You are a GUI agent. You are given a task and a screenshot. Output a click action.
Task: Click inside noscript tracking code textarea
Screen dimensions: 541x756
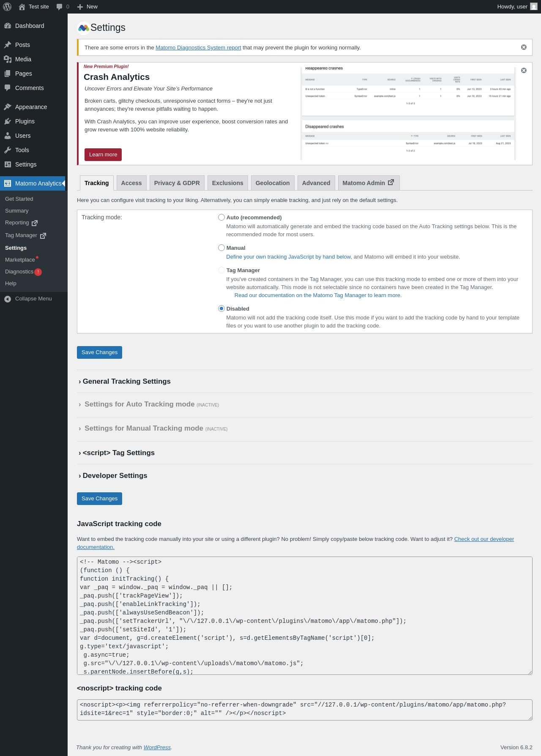coord(305,710)
